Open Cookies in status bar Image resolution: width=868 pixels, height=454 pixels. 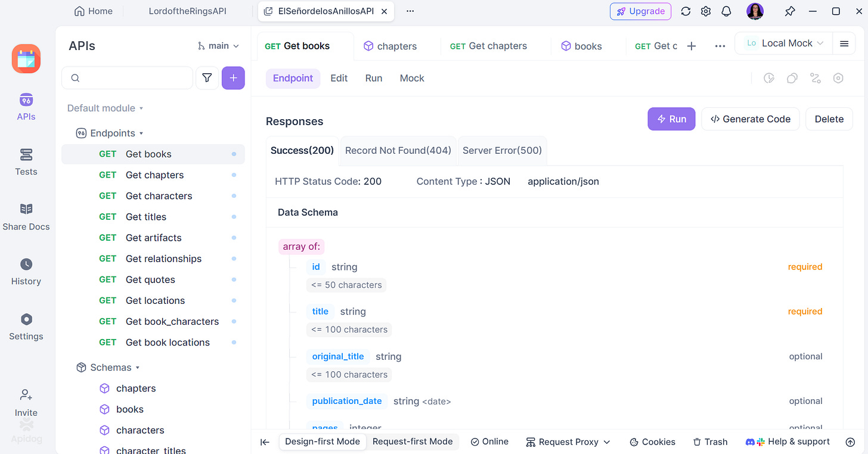pyautogui.click(x=652, y=441)
